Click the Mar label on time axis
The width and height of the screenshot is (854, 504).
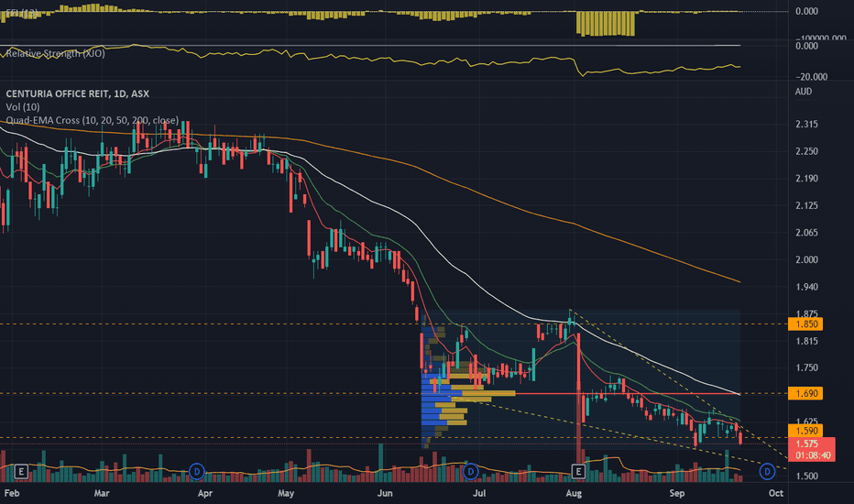[102, 493]
